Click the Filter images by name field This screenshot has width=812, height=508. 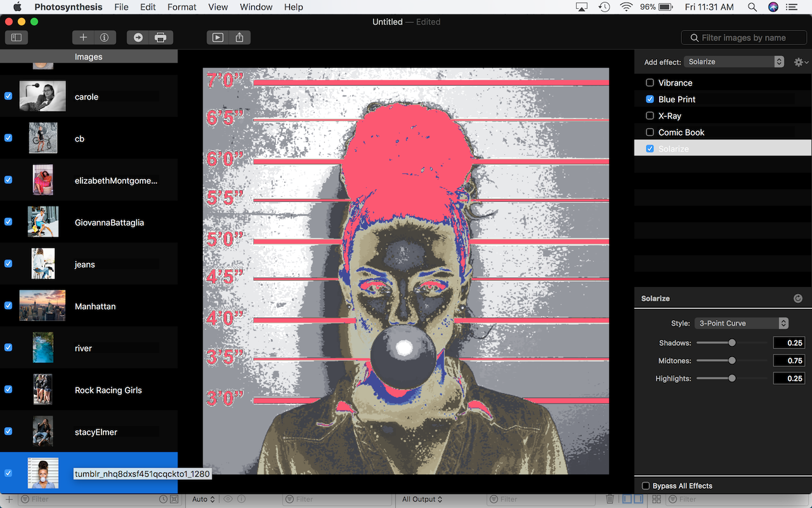tap(743, 37)
